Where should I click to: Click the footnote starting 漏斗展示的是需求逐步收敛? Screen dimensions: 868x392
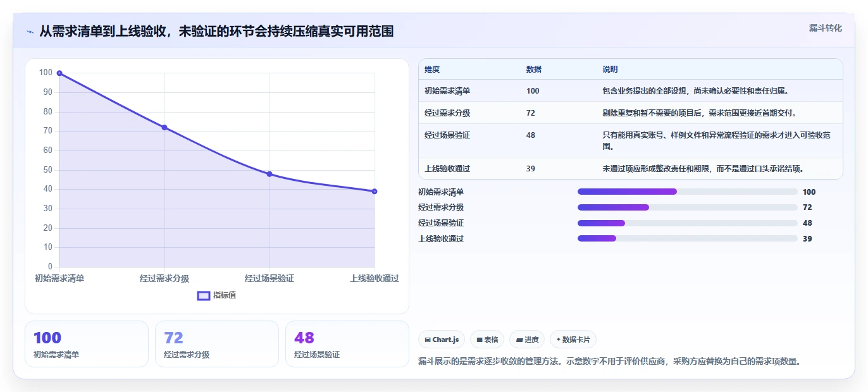pos(611,362)
